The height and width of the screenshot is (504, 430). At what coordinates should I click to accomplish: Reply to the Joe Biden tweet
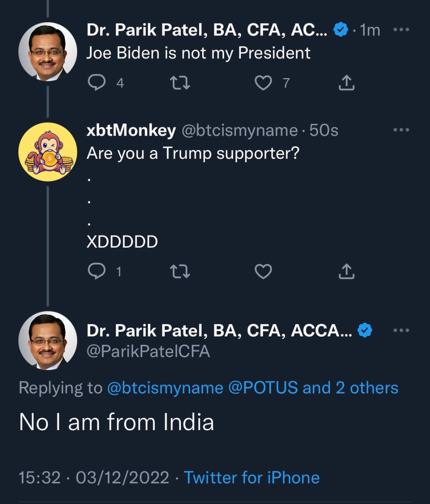pyautogui.click(x=97, y=83)
